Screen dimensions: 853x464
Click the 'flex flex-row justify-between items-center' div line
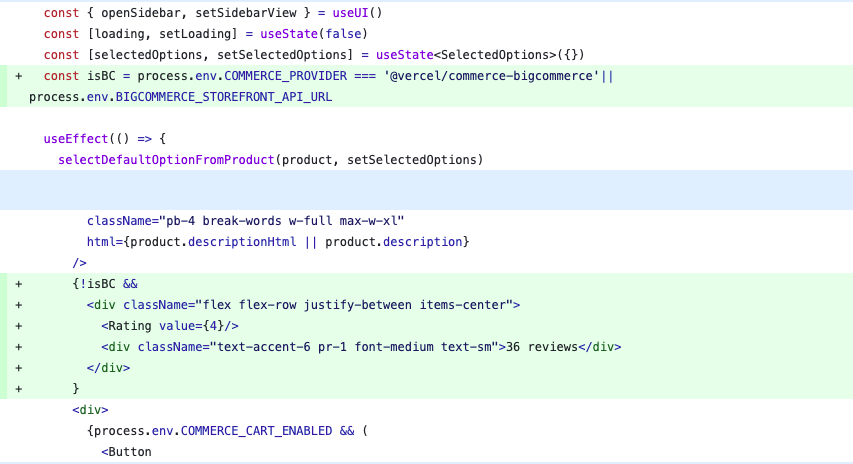point(304,305)
